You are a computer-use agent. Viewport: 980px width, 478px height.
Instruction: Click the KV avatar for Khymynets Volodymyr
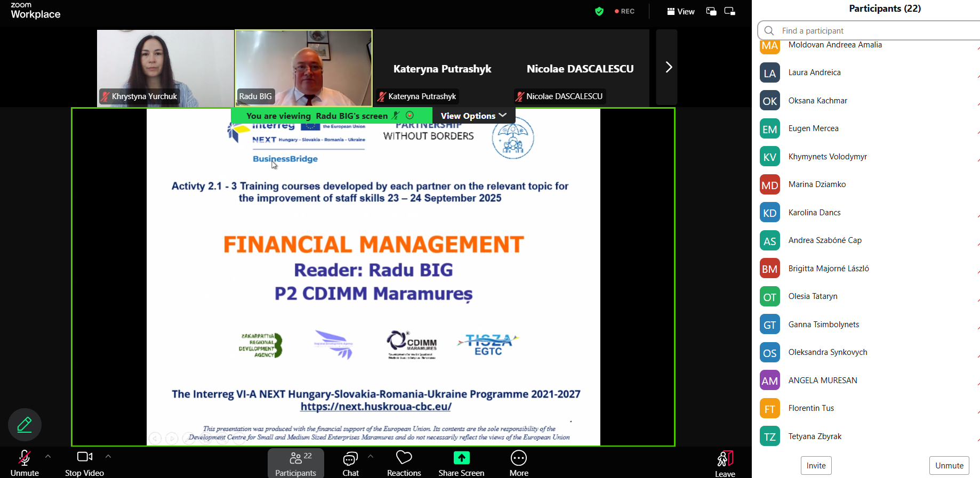tap(770, 157)
